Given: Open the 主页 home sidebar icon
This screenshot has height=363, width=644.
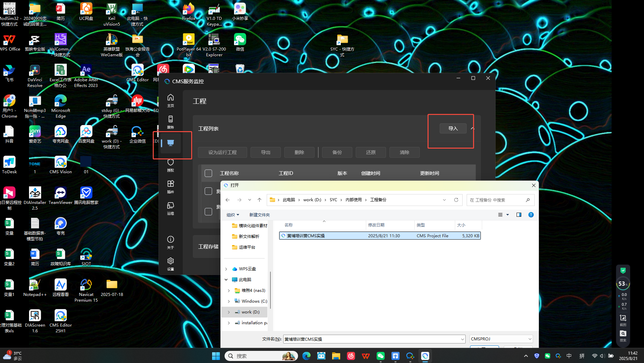Looking at the screenshot, I should [171, 100].
